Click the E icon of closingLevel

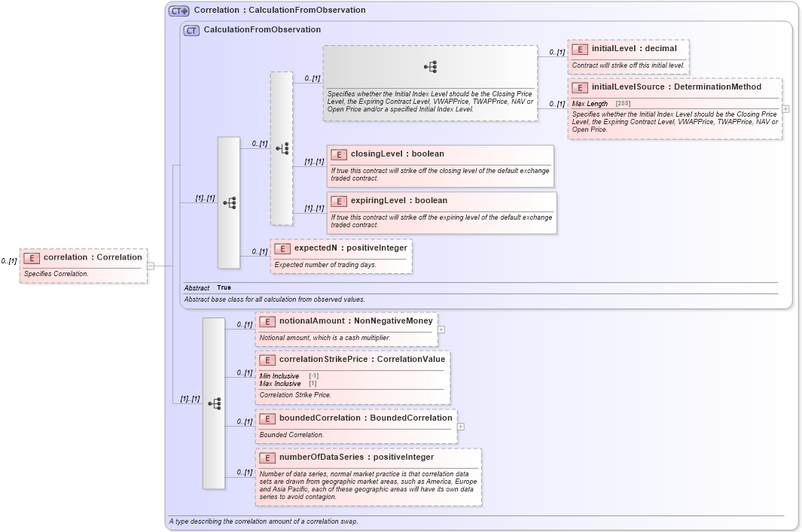point(339,154)
